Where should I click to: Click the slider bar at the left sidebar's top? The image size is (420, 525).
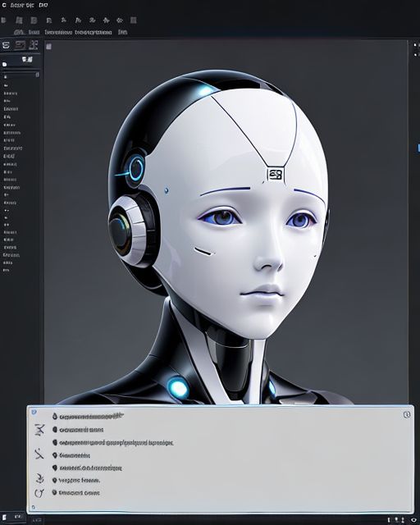pos(21,75)
